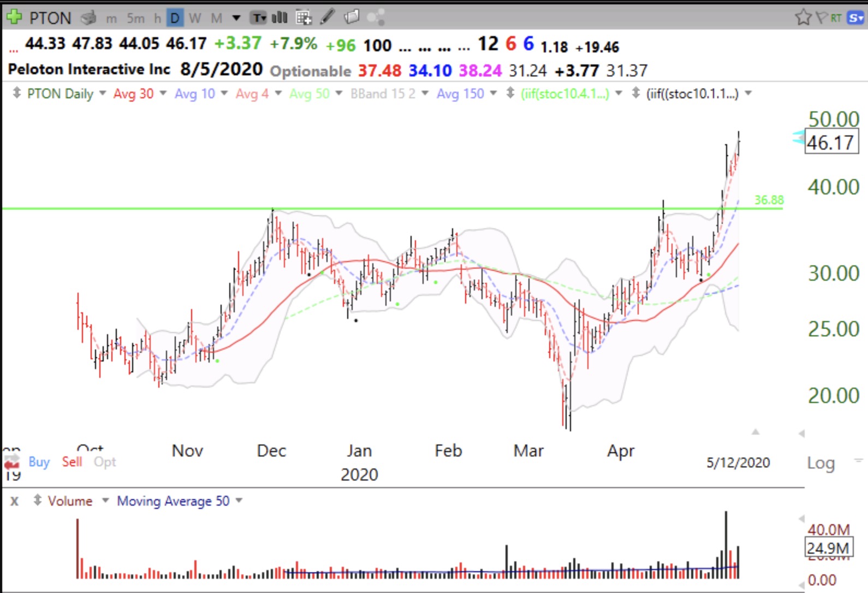
Task: Click the add data column grid icon
Action: tap(304, 18)
